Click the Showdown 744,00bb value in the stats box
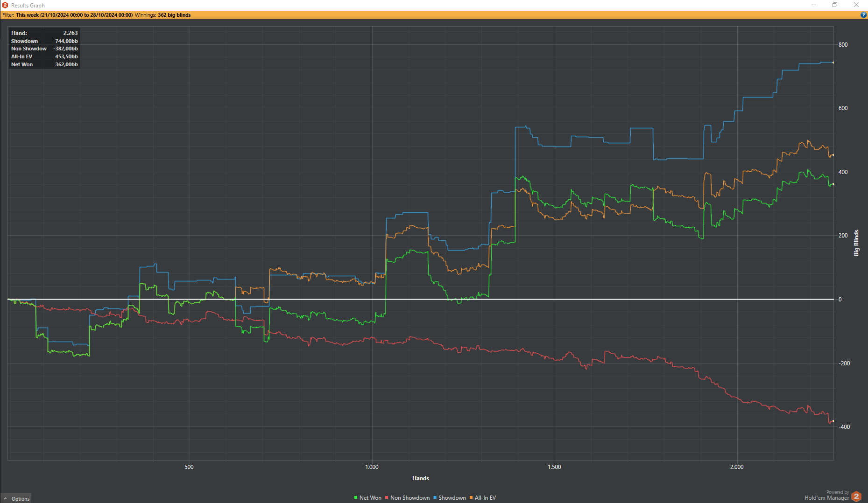This screenshot has height=503, width=868. [66, 41]
